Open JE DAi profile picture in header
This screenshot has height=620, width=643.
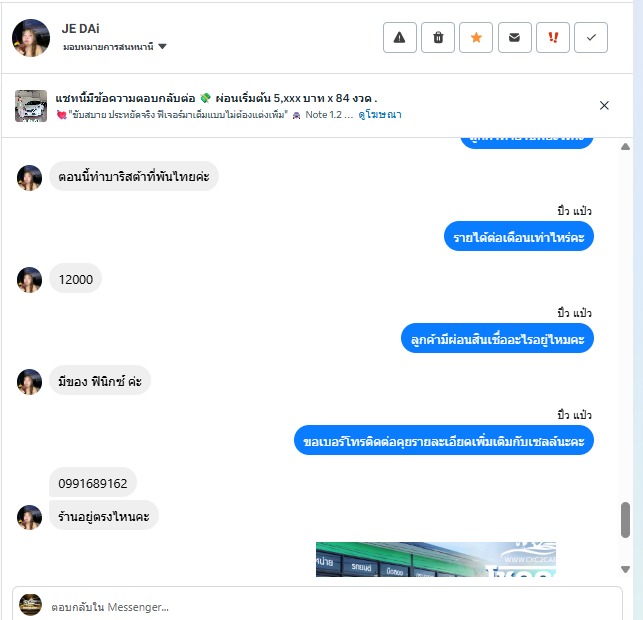pos(31,38)
